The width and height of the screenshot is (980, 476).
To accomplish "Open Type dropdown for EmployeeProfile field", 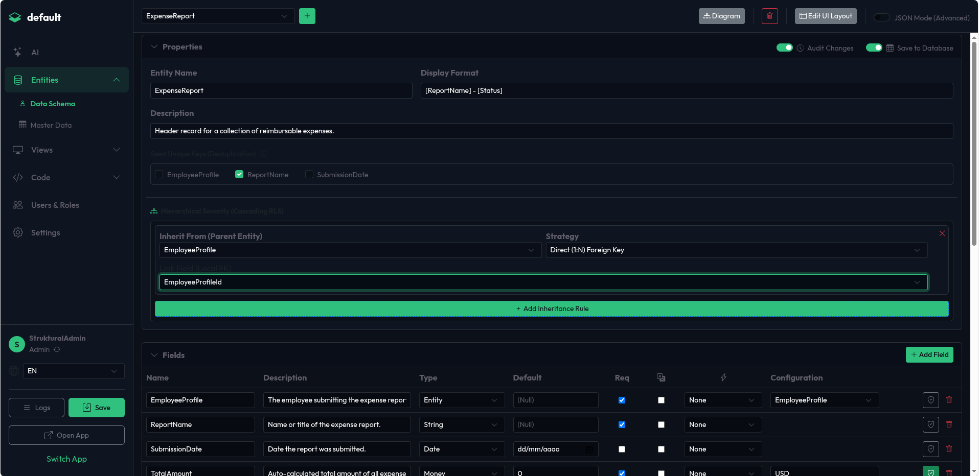I will (462, 400).
